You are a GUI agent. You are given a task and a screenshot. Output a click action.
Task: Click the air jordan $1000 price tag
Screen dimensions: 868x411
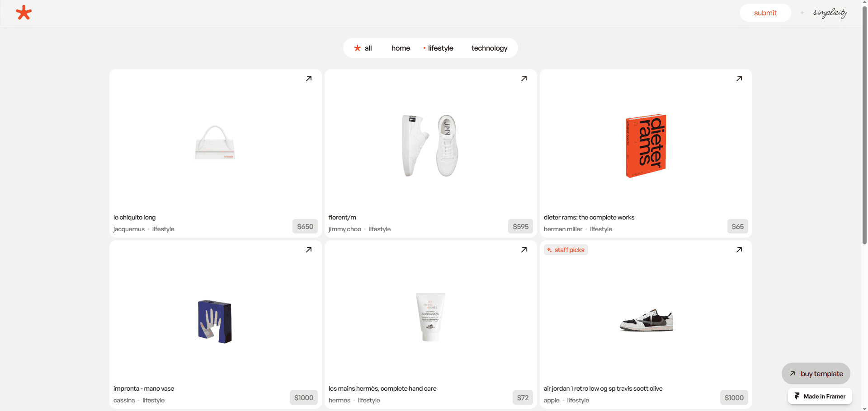click(734, 397)
